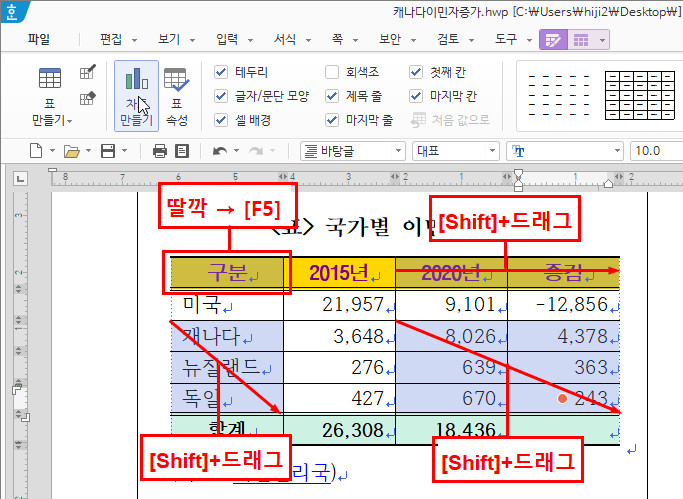
Task: Toggle the 테두리 checkbox
Action: click(x=221, y=72)
